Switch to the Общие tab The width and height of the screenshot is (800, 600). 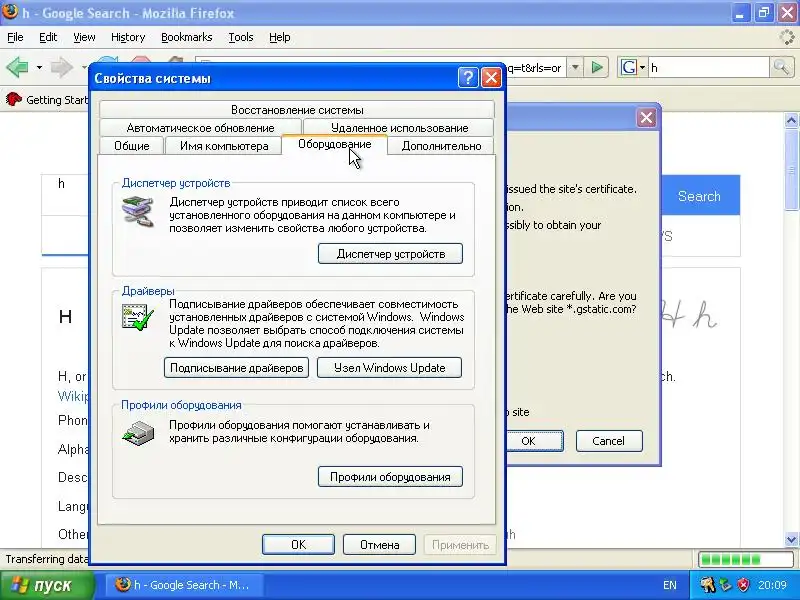coord(132,146)
